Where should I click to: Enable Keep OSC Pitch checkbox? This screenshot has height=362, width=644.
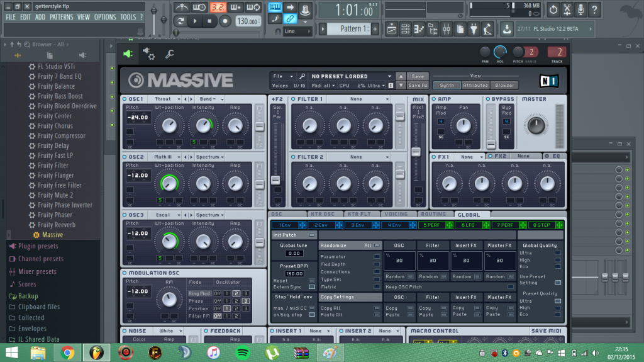click(511, 287)
